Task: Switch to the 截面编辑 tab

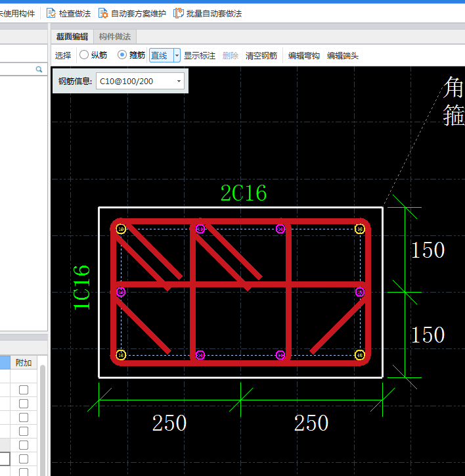Action: (x=72, y=37)
